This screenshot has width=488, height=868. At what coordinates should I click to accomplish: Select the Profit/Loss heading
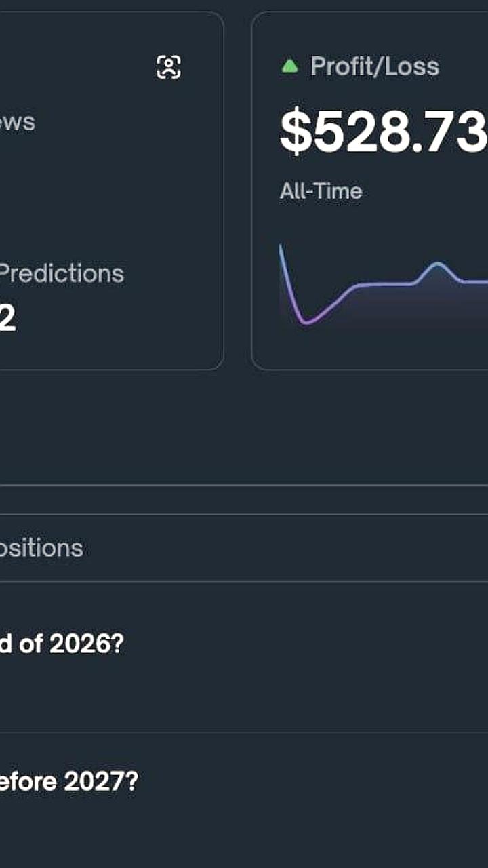(374, 66)
